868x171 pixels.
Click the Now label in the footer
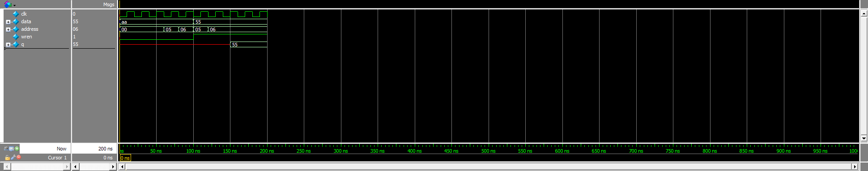pyautogui.click(x=61, y=149)
